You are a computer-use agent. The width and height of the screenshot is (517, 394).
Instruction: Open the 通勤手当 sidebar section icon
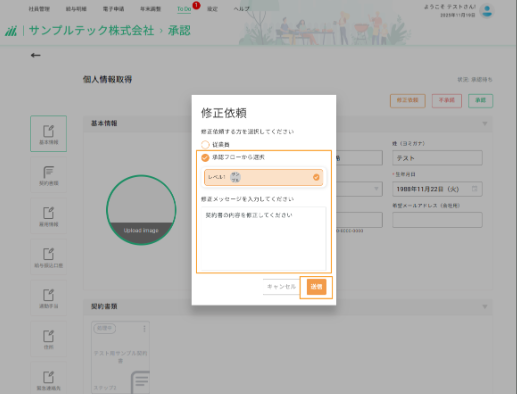[49, 298]
